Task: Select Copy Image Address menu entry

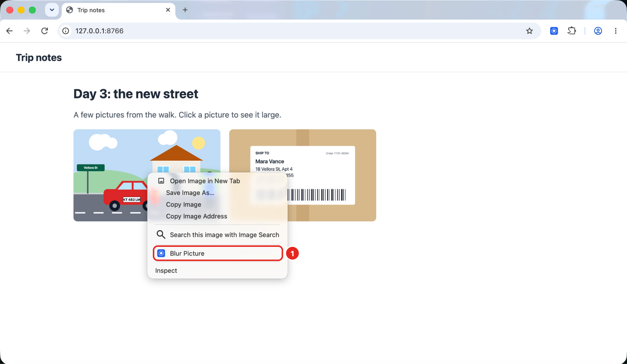Action: click(217, 216)
